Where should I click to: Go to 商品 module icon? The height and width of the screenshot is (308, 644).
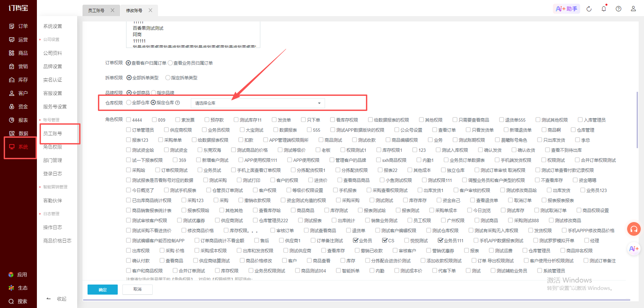coord(12,53)
